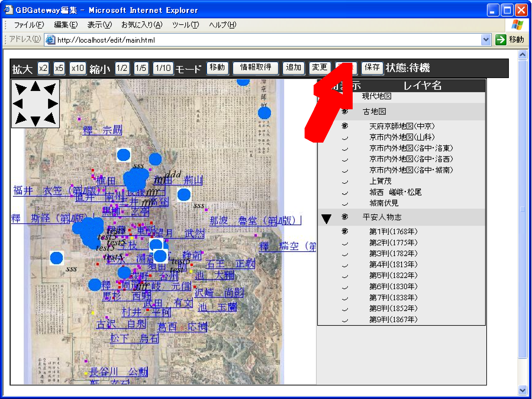Pan map left with the west arrow
The image size is (532, 399).
click(x=18, y=104)
